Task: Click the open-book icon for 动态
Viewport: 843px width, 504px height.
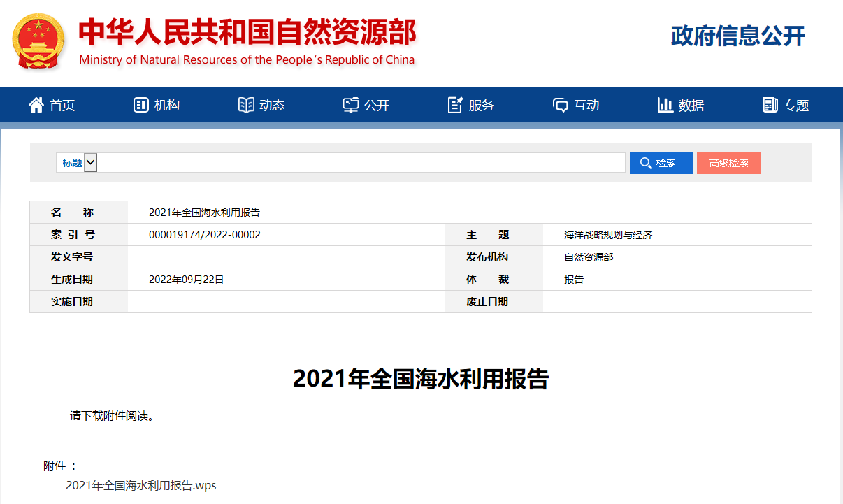Action: click(246, 105)
